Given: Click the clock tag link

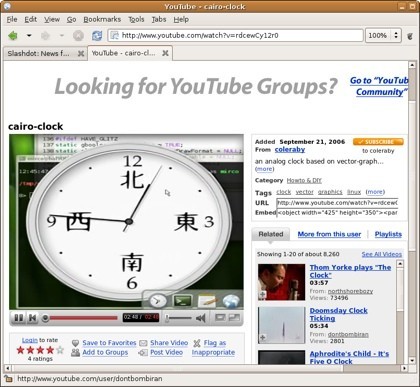Looking at the screenshot, I should [284, 192].
